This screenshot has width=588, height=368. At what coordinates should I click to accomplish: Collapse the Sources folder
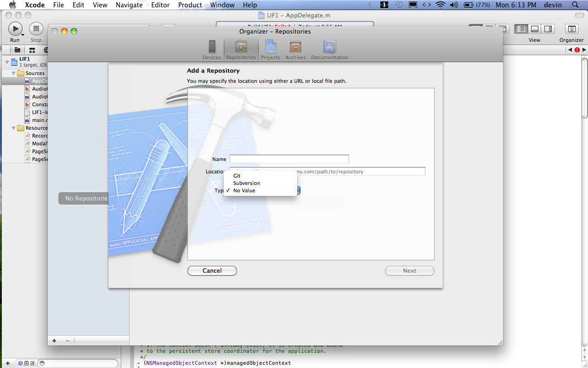click(x=13, y=73)
